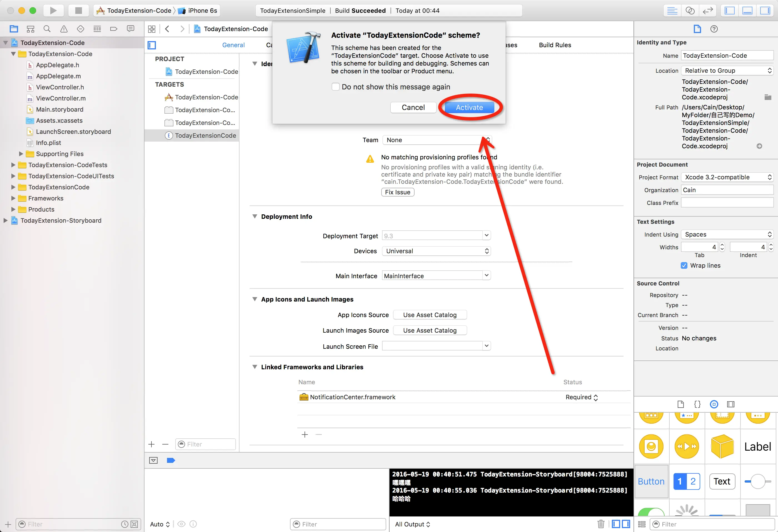Show the Object library icon
This screenshot has width=778, height=532.
coord(714,404)
